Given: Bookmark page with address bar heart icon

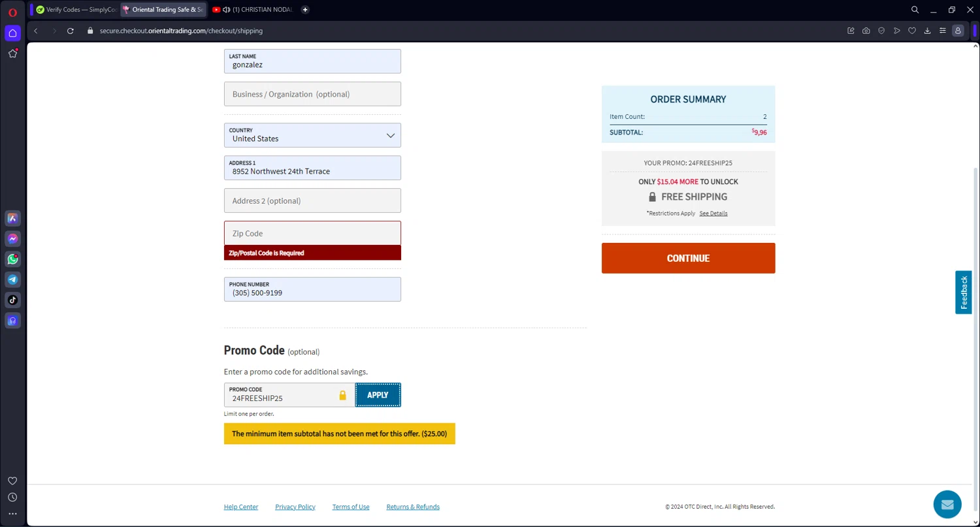Looking at the screenshot, I should point(912,31).
